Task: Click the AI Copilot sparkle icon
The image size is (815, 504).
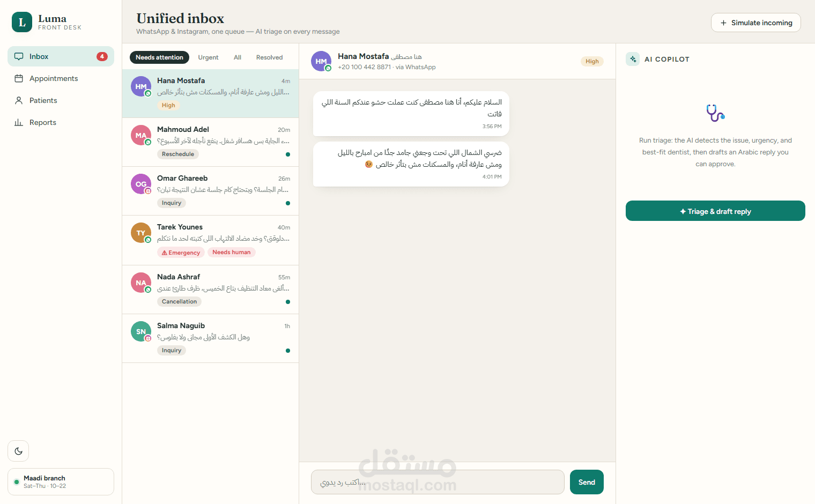Action: 633,59
